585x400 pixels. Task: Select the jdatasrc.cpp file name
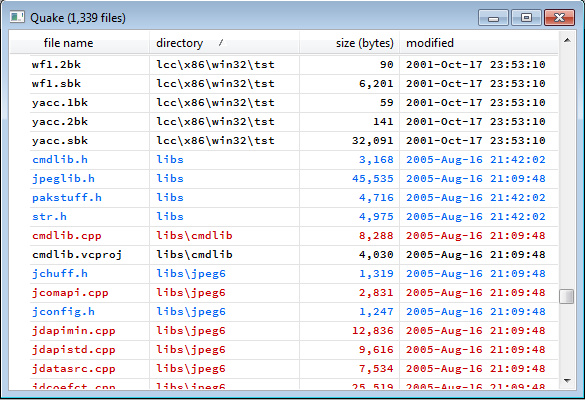[74, 369]
